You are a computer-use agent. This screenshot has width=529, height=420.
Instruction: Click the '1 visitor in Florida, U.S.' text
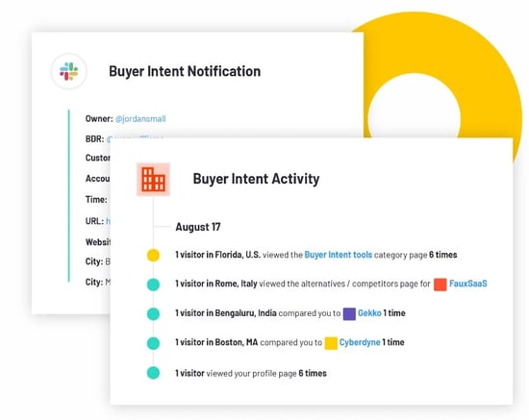tap(218, 255)
